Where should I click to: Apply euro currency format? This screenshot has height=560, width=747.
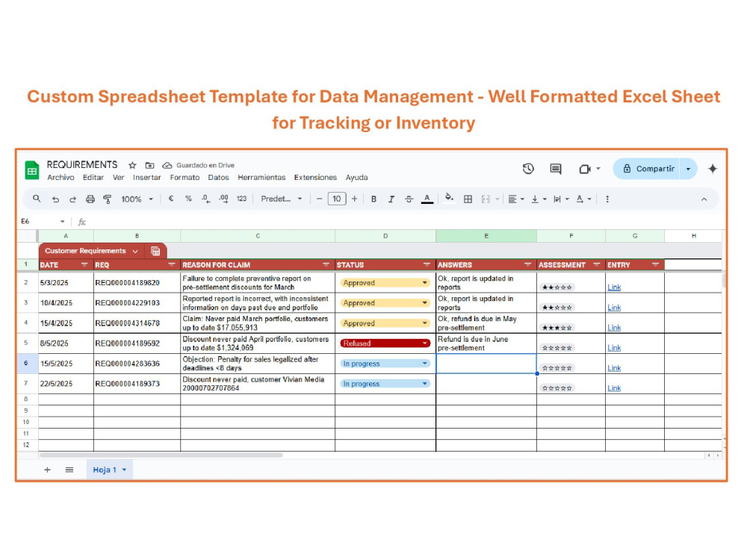[x=171, y=199]
